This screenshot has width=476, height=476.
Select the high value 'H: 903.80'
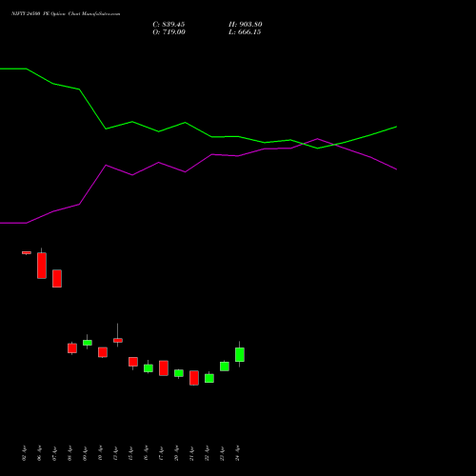(x=246, y=25)
